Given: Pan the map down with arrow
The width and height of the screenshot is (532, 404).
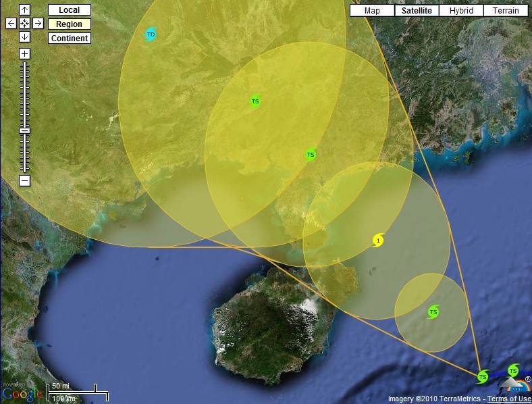Looking at the screenshot, I should (24, 36).
